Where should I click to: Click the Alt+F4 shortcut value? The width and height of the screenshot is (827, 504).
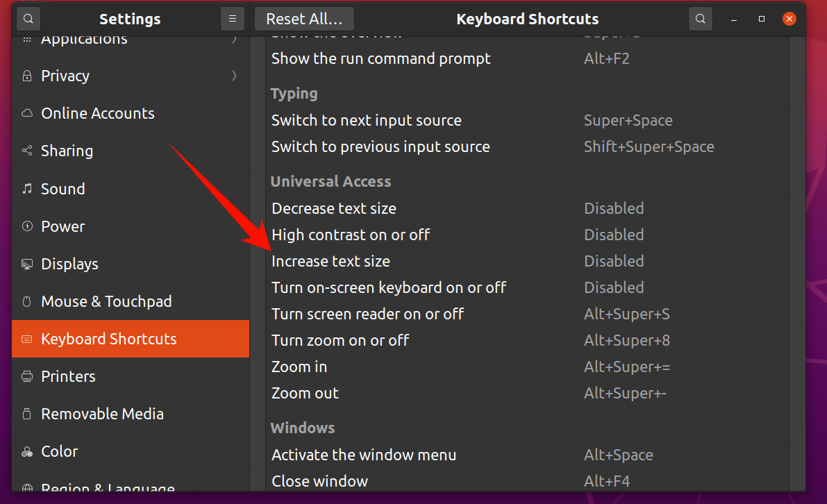607,481
